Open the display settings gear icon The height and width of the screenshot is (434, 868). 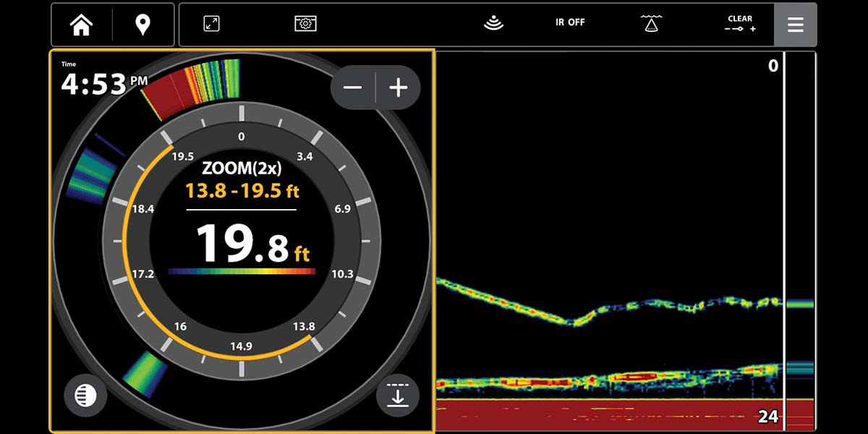(x=305, y=24)
